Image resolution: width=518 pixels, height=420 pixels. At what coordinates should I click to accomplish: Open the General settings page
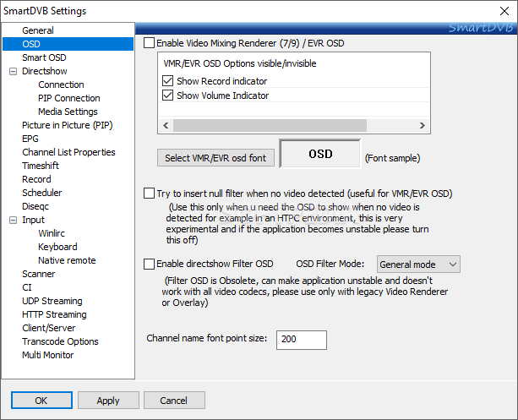pyautogui.click(x=38, y=30)
